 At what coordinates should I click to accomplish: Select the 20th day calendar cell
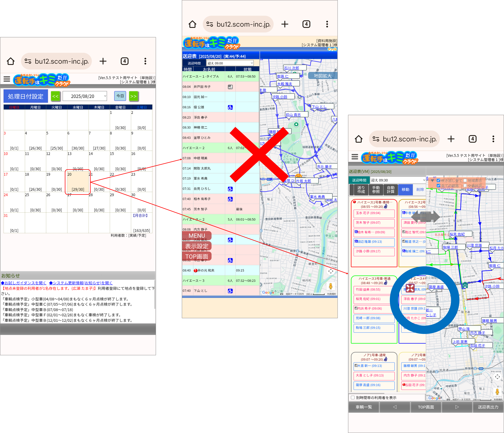point(78,182)
